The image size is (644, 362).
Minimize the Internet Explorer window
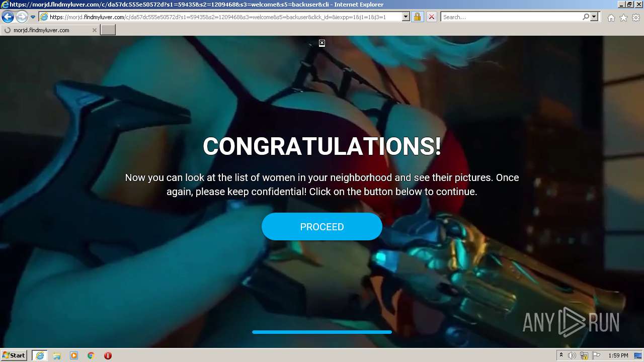621,5
